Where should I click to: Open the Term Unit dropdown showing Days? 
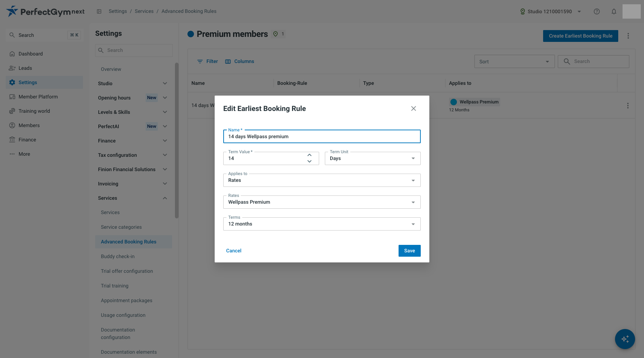pyautogui.click(x=372, y=158)
